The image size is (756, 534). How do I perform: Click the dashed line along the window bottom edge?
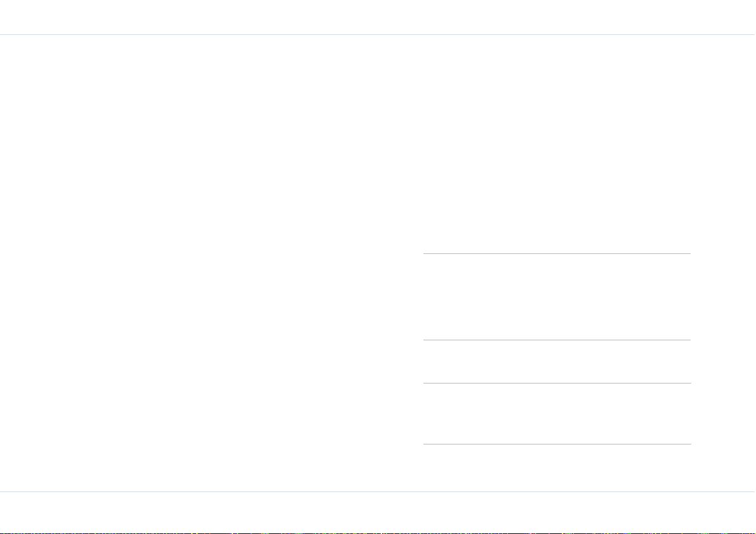pos(378,533)
